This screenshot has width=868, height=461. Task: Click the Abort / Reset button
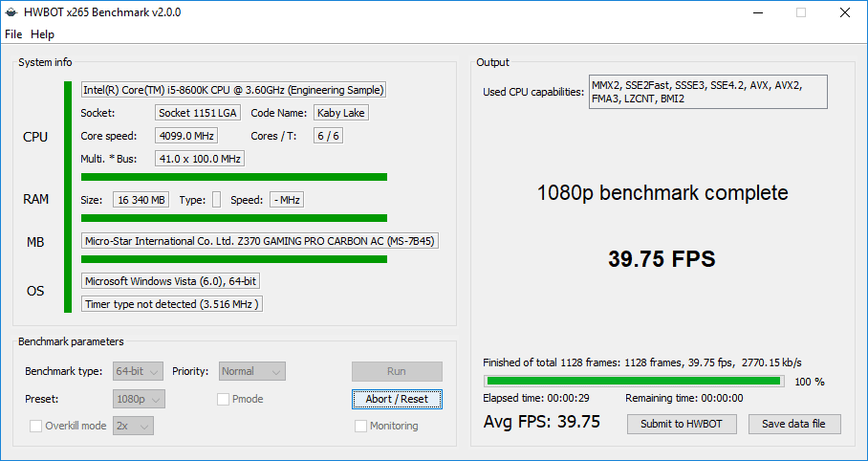coord(397,399)
